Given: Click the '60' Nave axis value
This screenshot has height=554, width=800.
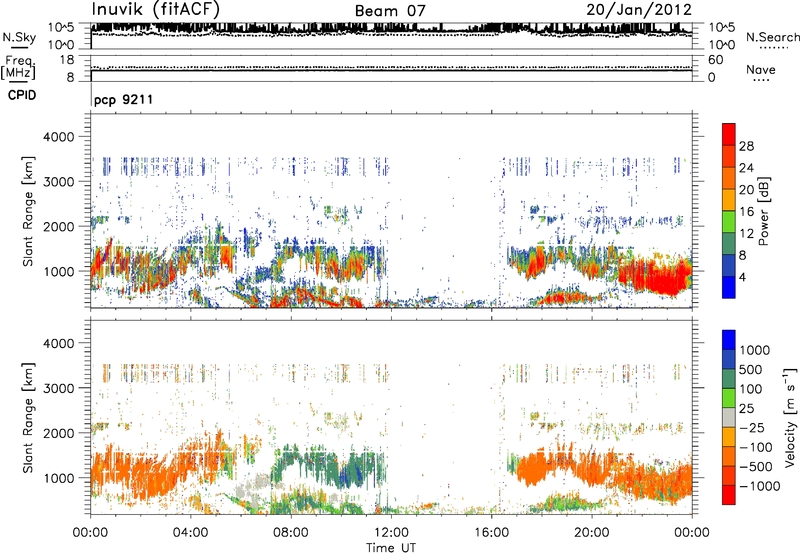Looking at the screenshot, I should 715,60.
